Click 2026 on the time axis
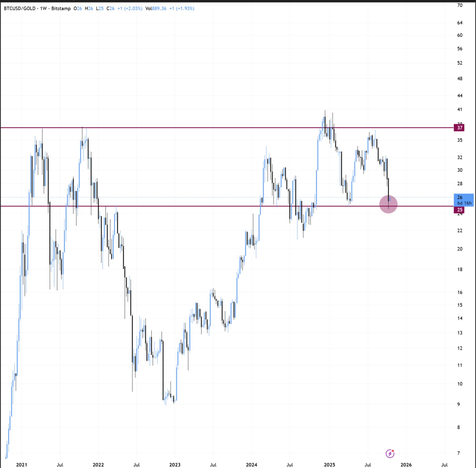The width and height of the screenshot is (476, 468). (406, 465)
